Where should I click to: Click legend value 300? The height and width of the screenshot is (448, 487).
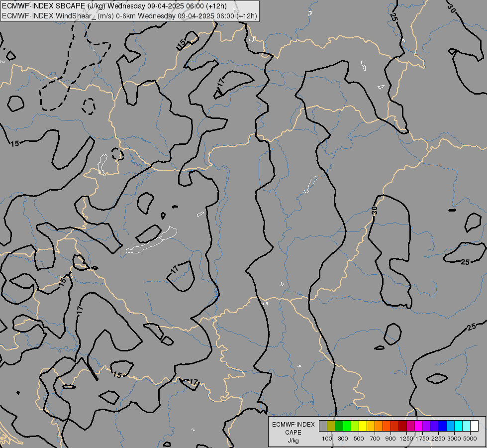[x=343, y=439]
